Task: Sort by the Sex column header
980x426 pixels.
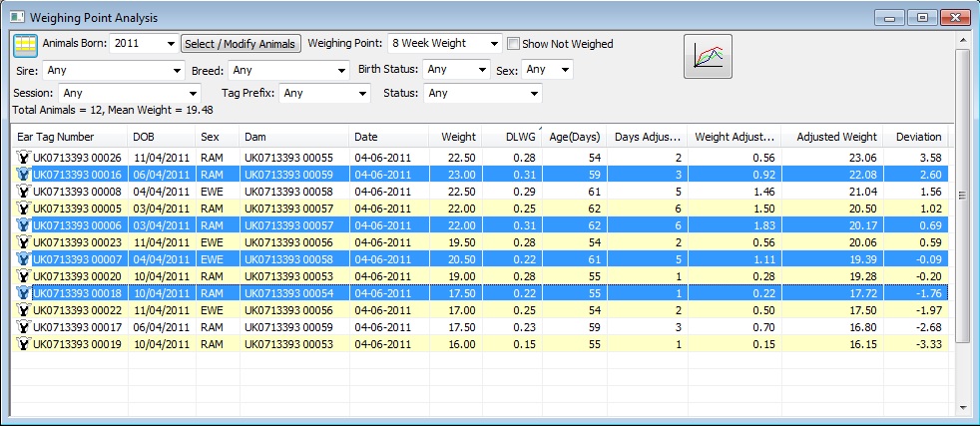Action: 218,137
